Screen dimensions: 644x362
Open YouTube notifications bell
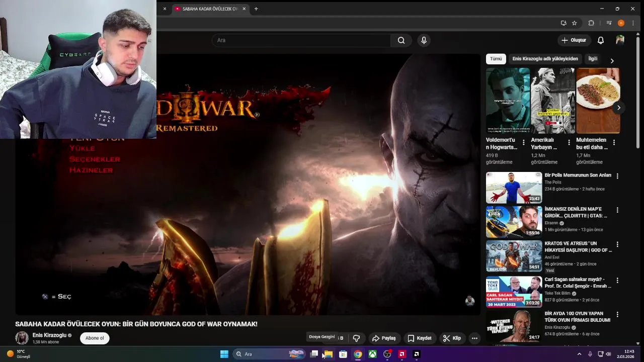(x=600, y=40)
